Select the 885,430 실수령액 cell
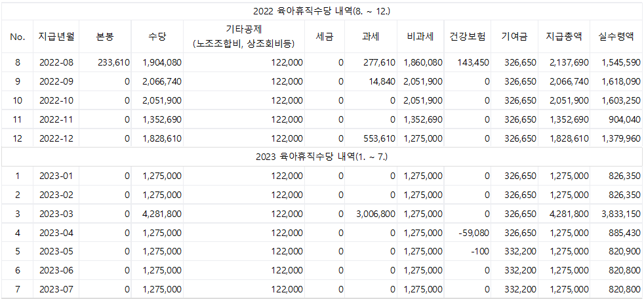Image resolution: width=644 pixels, height=299 pixels. click(616, 233)
